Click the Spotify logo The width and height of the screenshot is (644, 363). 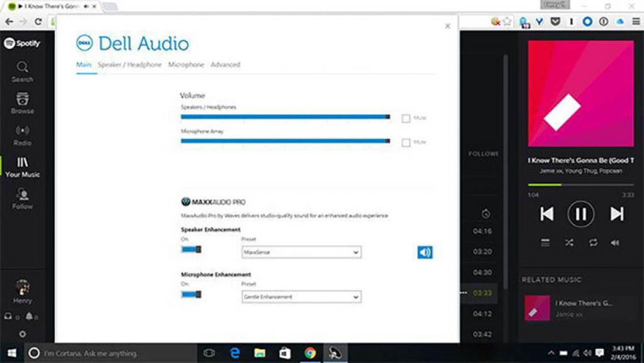22,43
